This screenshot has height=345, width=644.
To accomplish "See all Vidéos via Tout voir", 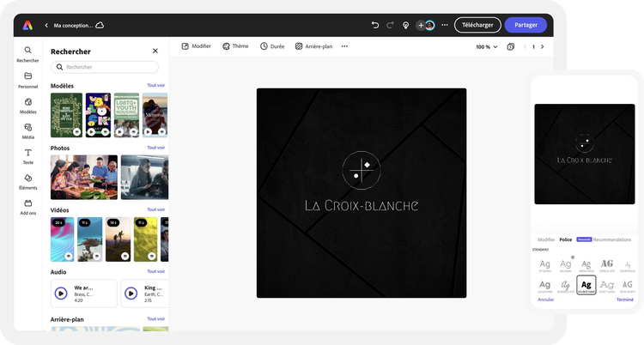I will pyautogui.click(x=156, y=209).
